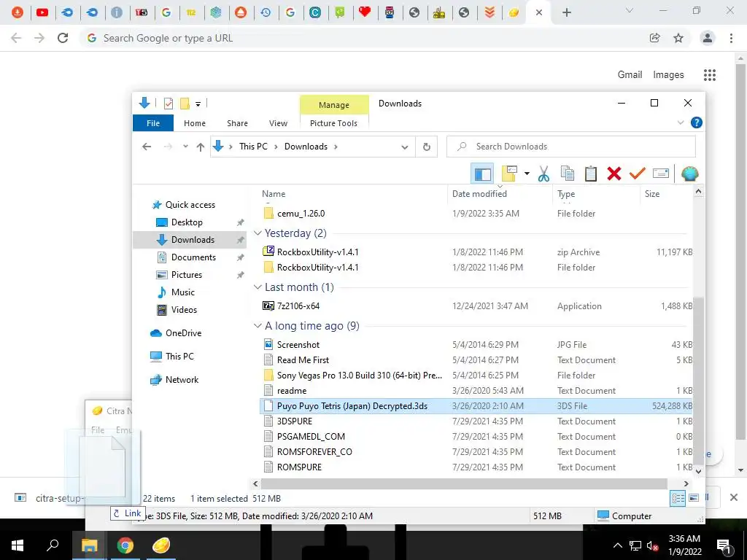Open Google apps grid icon

[x=709, y=75]
